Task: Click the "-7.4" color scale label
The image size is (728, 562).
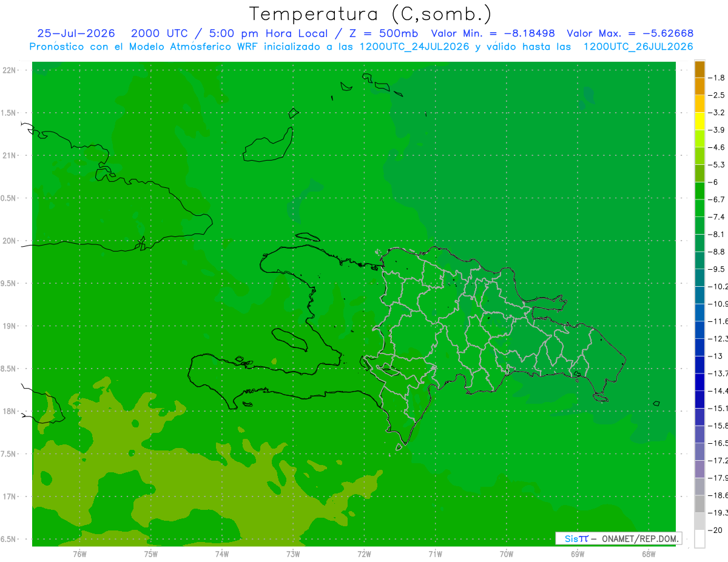Action: (716, 216)
